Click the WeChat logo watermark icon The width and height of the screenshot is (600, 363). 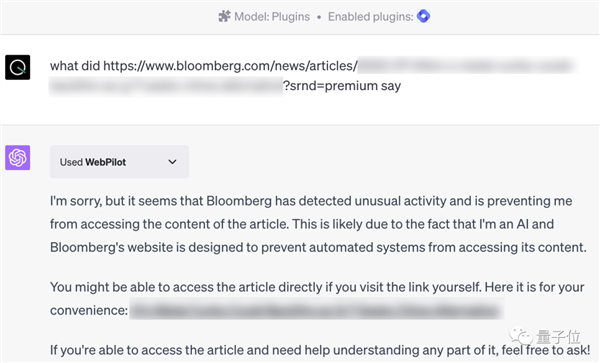[x=521, y=336]
